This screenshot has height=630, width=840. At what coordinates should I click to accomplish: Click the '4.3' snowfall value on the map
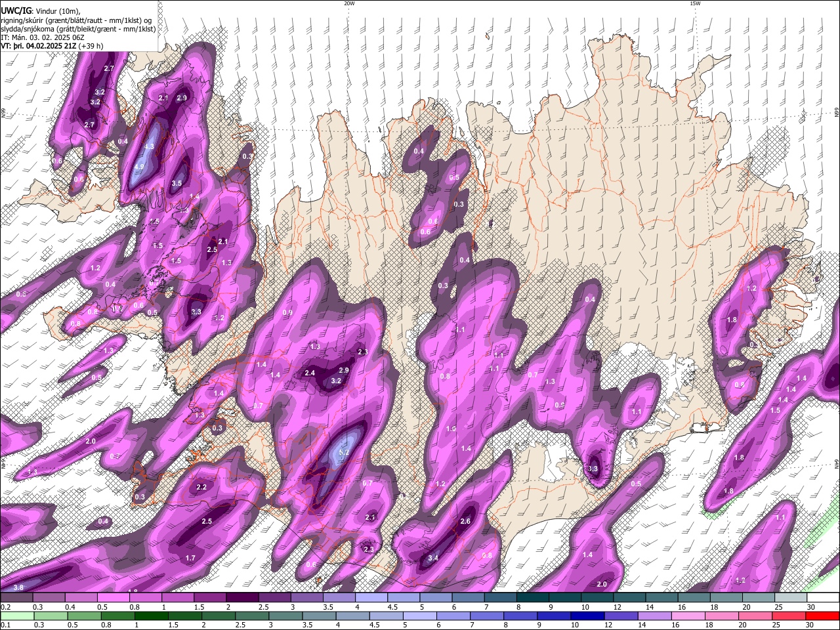[x=149, y=146]
